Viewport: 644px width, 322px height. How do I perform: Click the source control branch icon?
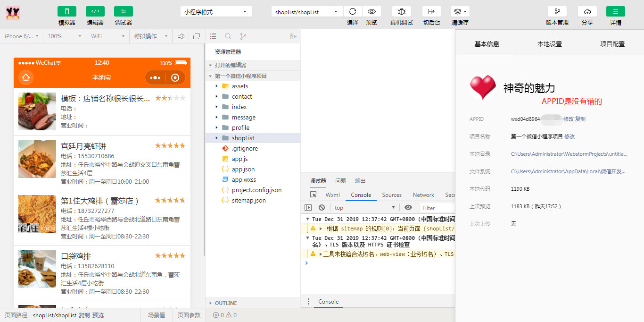click(x=243, y=36)
